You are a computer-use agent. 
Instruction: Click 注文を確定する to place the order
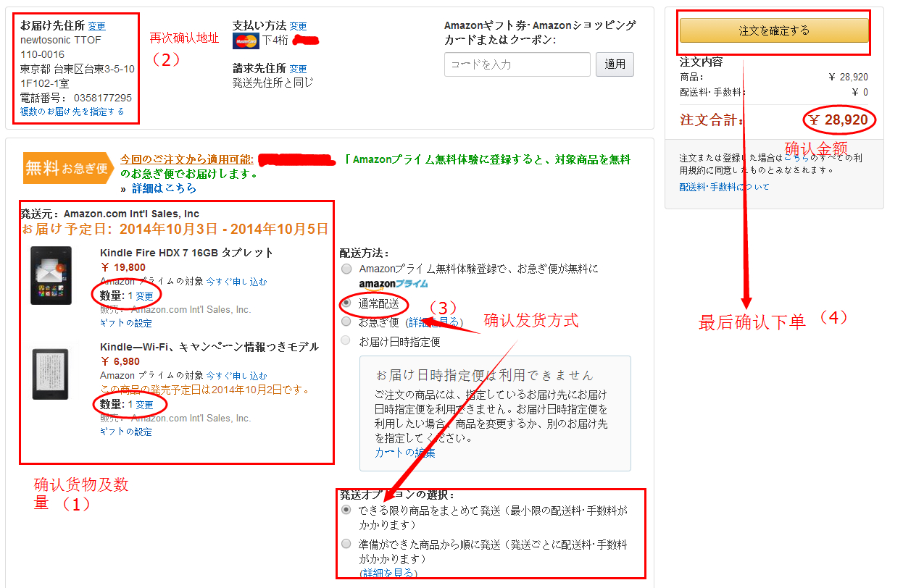click(774, 30)
